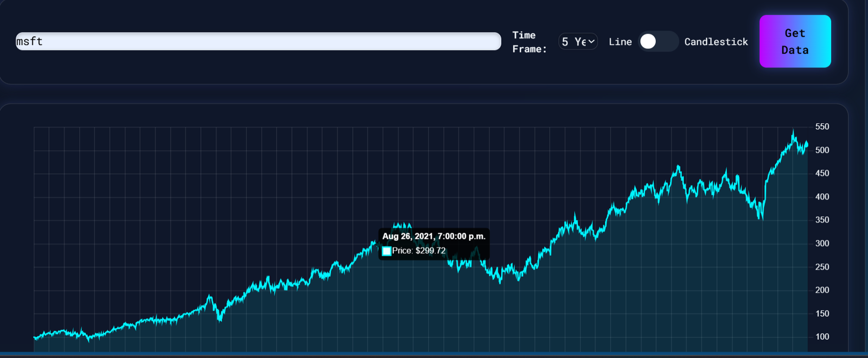Click the 500 y-axis label
Image resolution: width=868 pixels, height=358 pixels.
coord(822,150)
